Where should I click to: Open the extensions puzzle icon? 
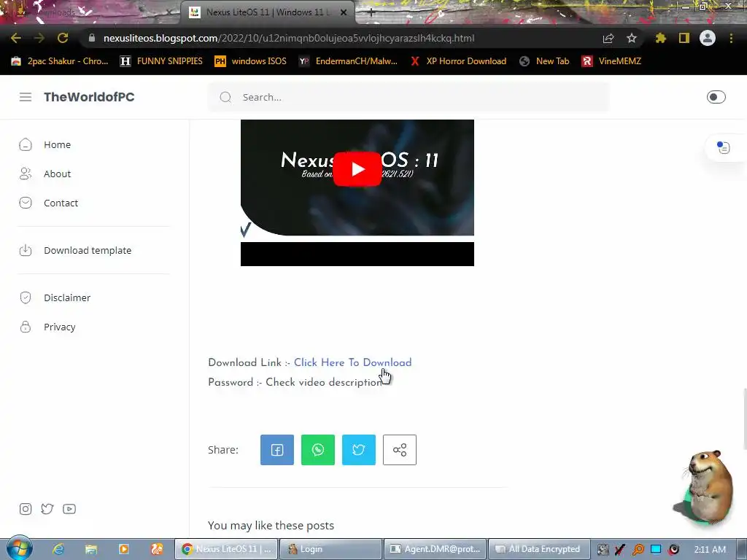tap(661, 38)
